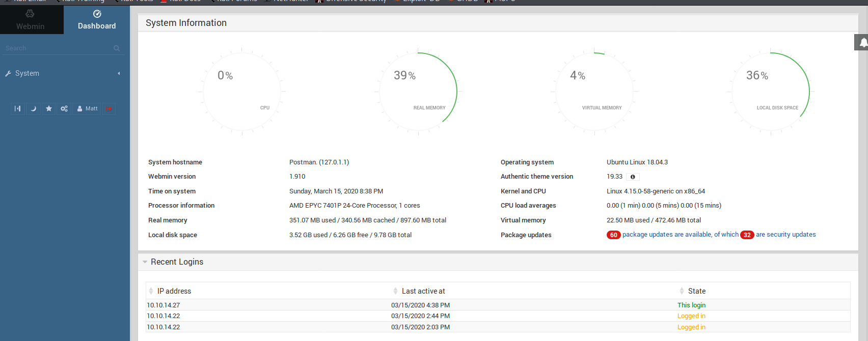
Task: Click theme version info icon
Action: tap(633, 177)
